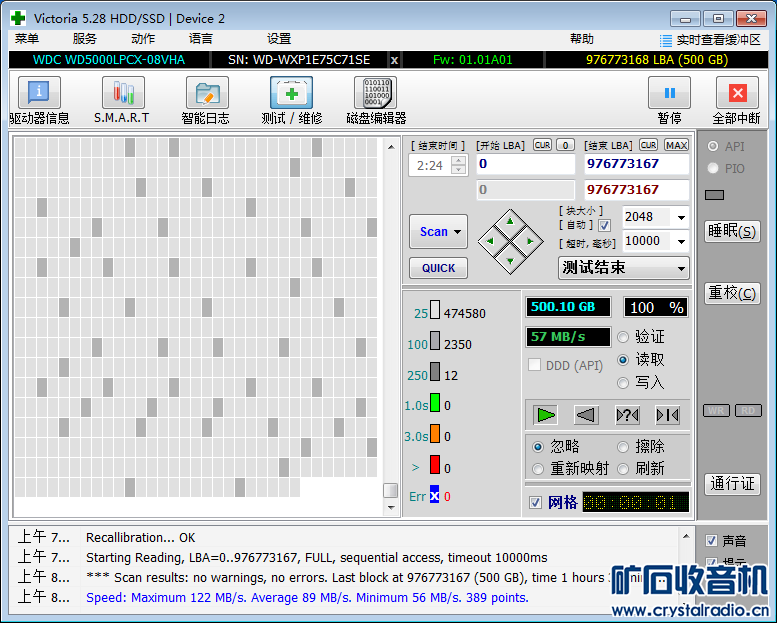Select the write (写入) radio button
The height and width of the screenshot is (623, 777).
point(623,383)
